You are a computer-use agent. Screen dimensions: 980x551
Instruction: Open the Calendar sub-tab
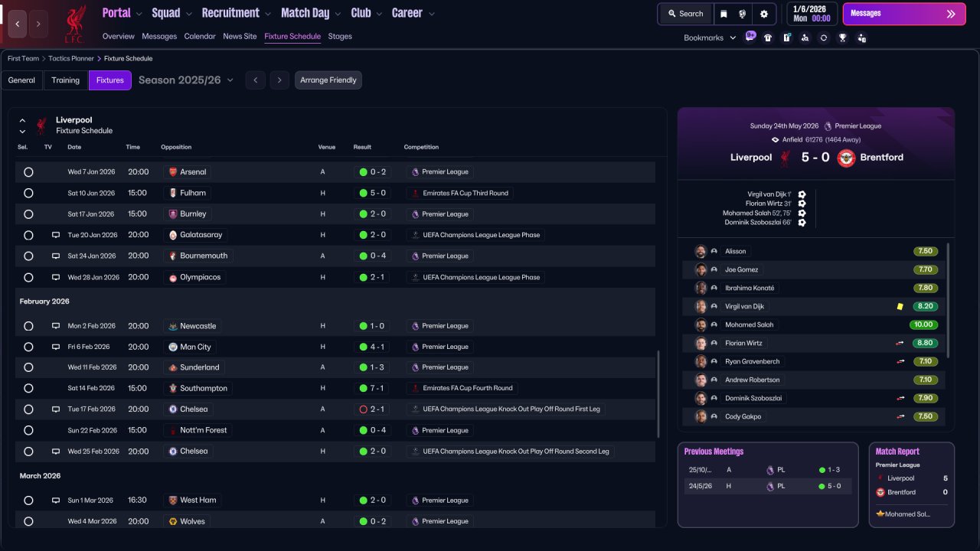pos(200,37)
